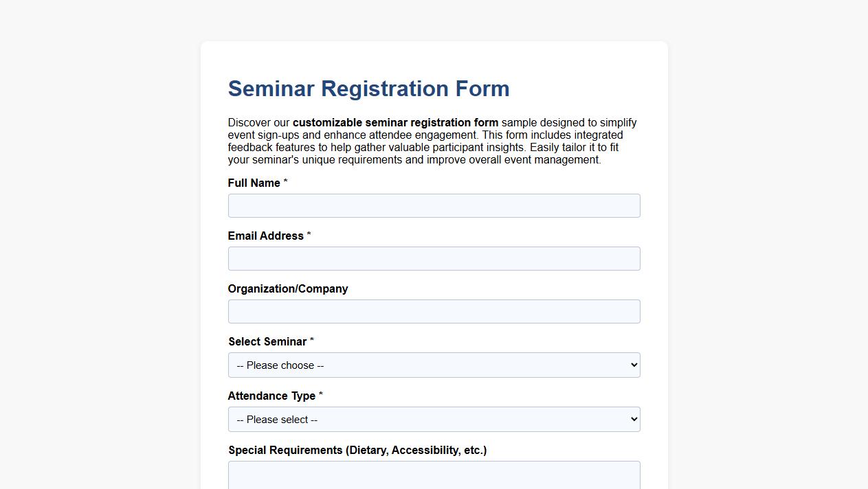868x489 pixels.
Task: Click the Email Address label
Action: tap(265, 236)
